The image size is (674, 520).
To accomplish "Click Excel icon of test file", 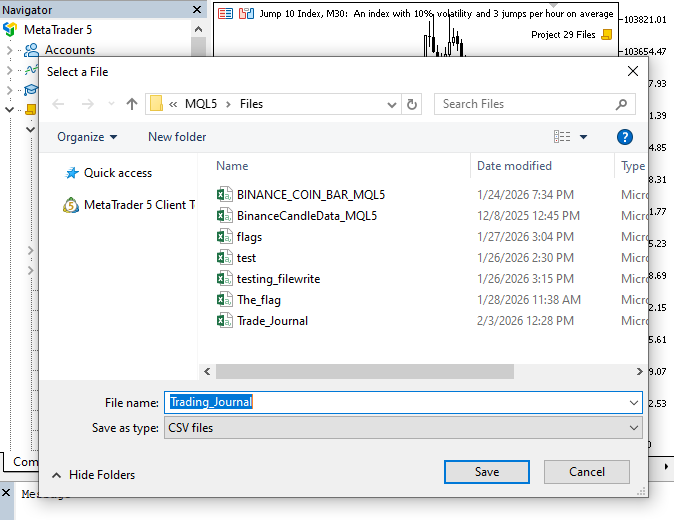I will point(225,257).
